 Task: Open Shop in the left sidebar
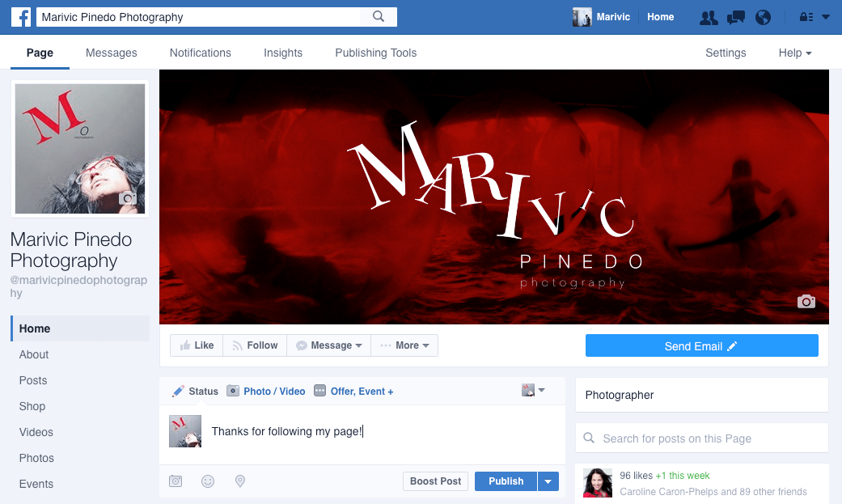point(32,406)
